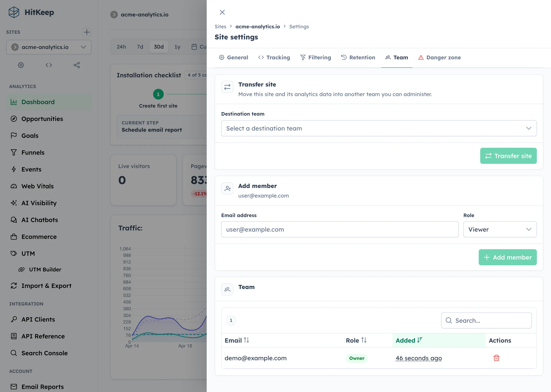Click the team Search field
551x392 pixels.
point(486,320)
